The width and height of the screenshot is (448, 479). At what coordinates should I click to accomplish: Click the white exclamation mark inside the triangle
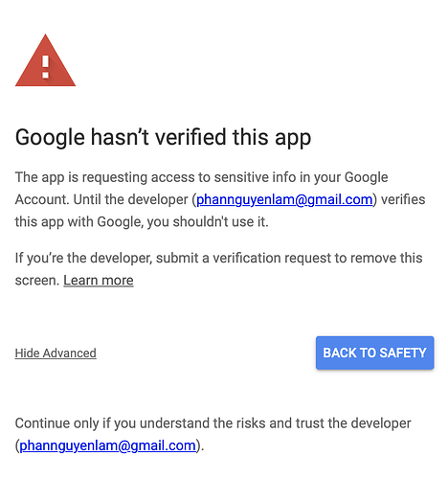click(46, 67)
